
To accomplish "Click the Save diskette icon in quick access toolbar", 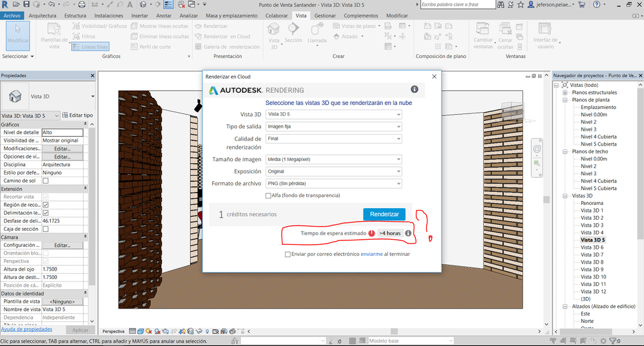I will coord(26,5).
